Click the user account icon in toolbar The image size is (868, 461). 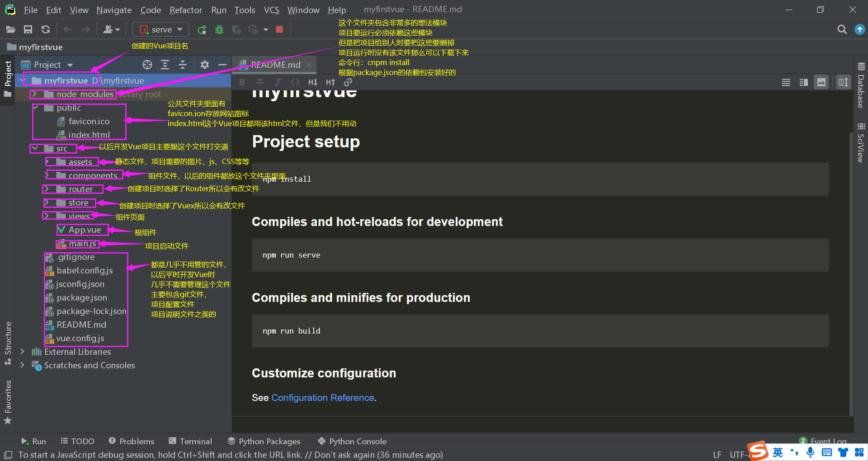pos(111,29)
